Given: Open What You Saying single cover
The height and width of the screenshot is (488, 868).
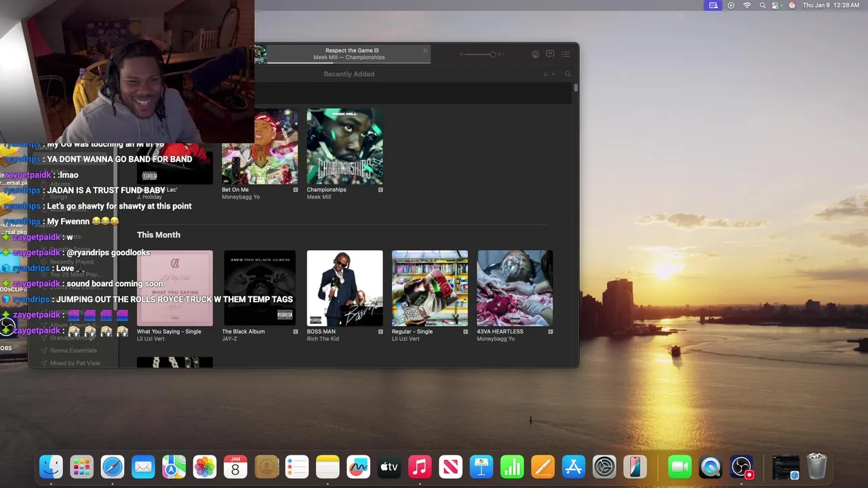Looking at the screenshot, I should point(175,288).
